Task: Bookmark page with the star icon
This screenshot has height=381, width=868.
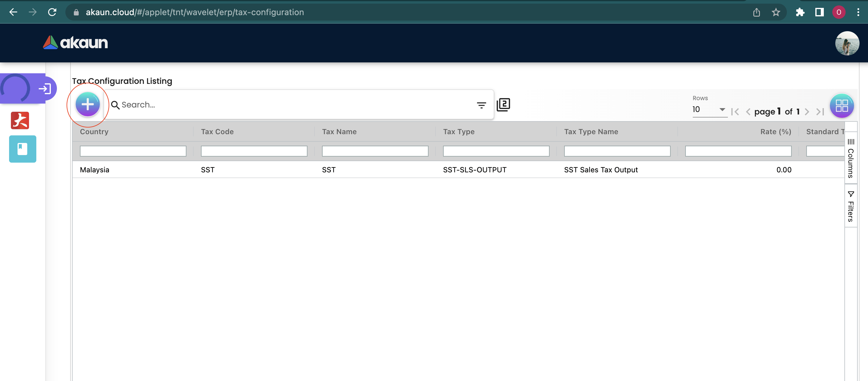Action: point(776,12)
